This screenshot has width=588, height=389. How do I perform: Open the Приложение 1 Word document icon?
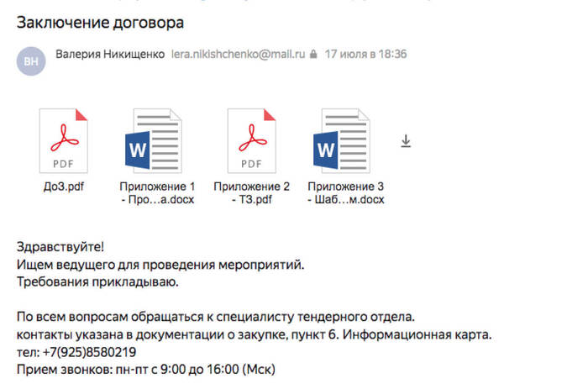[x=157, y=140]
